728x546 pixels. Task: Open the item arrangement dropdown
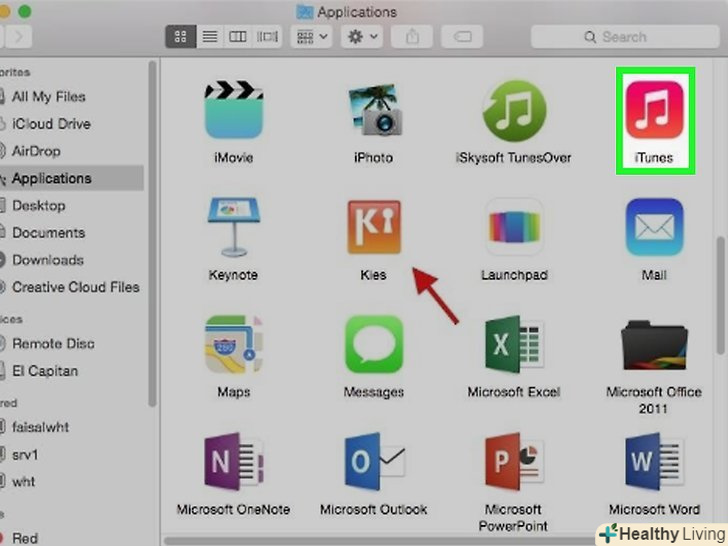coord(312,36)
